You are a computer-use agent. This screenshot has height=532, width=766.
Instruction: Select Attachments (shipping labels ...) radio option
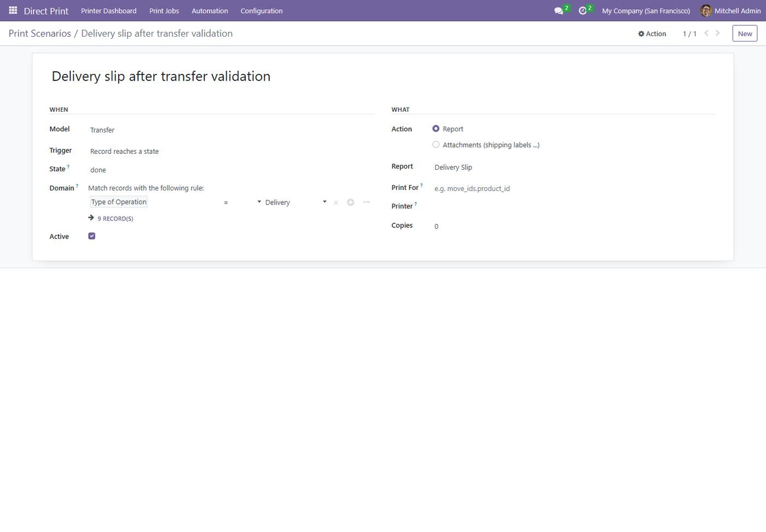click(436, 144)
